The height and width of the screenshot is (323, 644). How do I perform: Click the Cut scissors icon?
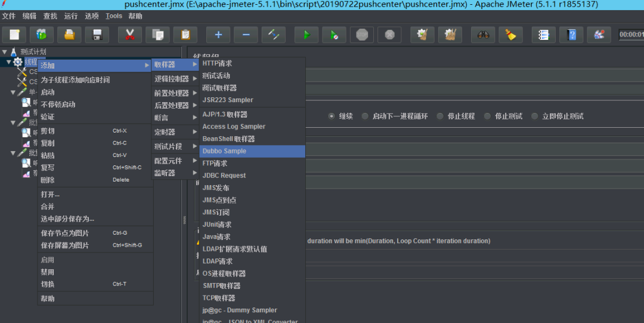130,35
